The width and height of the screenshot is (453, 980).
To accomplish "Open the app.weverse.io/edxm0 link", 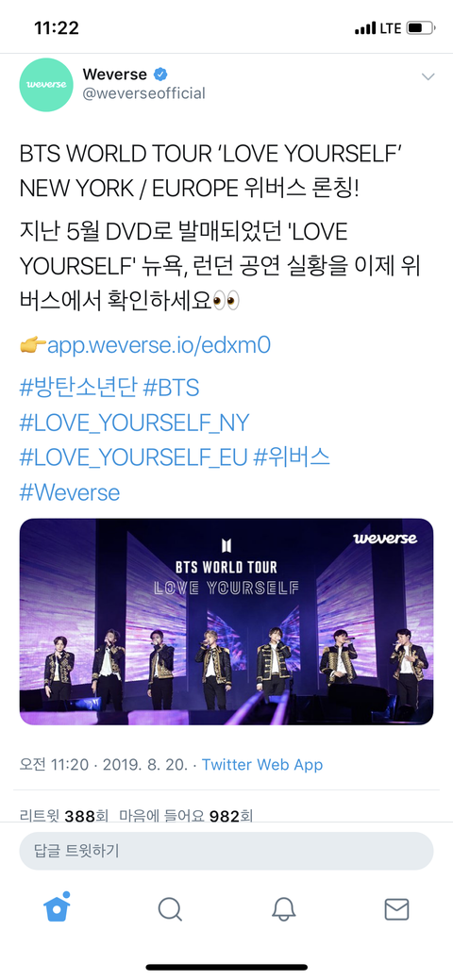I will [159, 345].
